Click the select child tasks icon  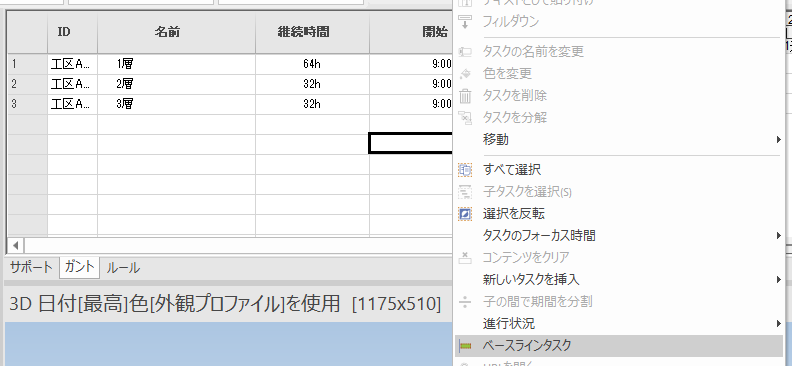(x=465, y=192)
